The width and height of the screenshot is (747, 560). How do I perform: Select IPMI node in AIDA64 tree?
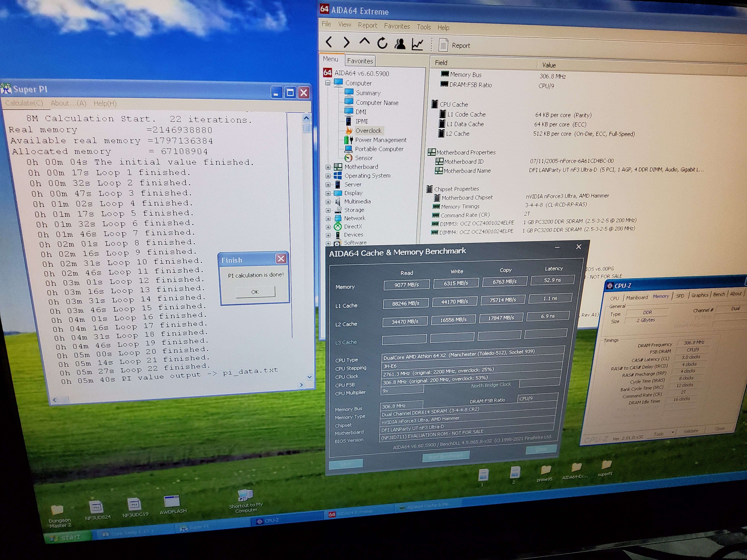click(x=361, y=121)
